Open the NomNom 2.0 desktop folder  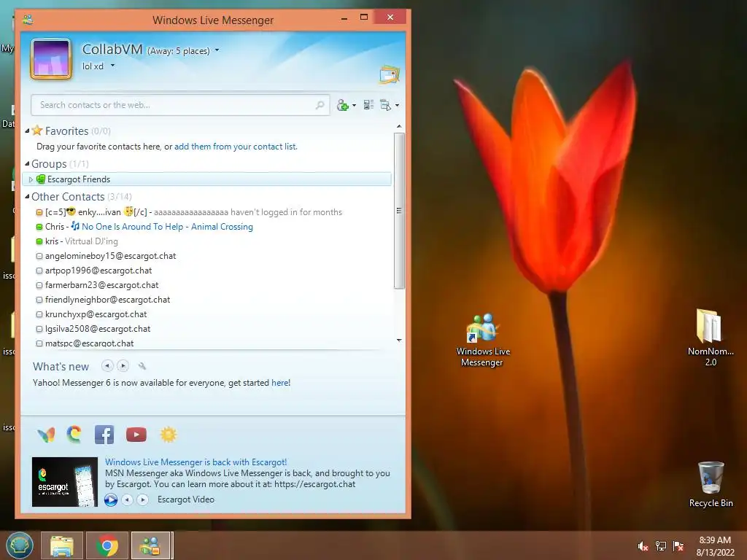(x=711, y=338)
